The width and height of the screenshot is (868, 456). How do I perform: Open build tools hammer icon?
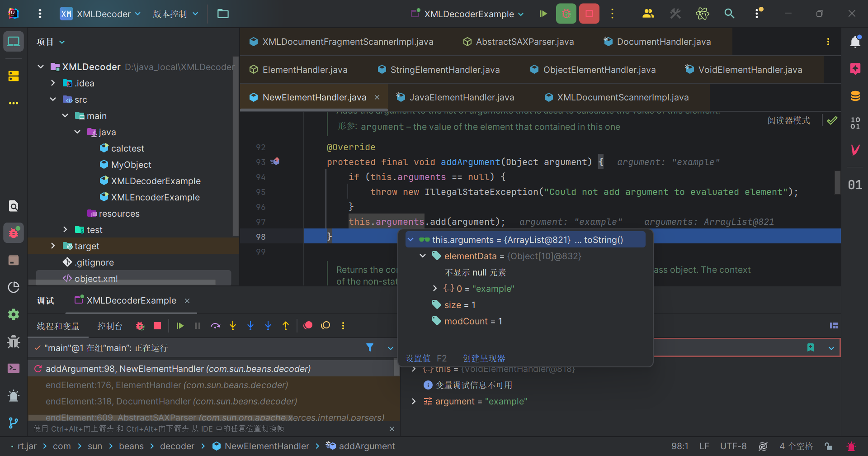point(675,14)
